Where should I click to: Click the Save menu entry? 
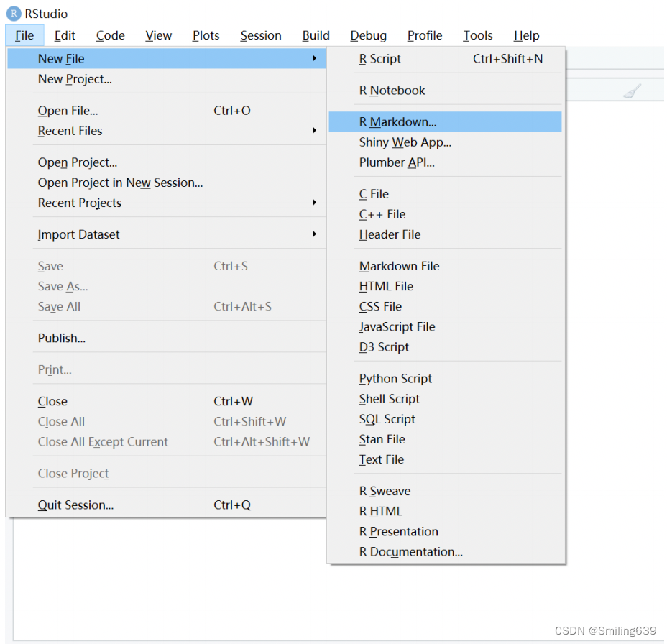(167, 266)
